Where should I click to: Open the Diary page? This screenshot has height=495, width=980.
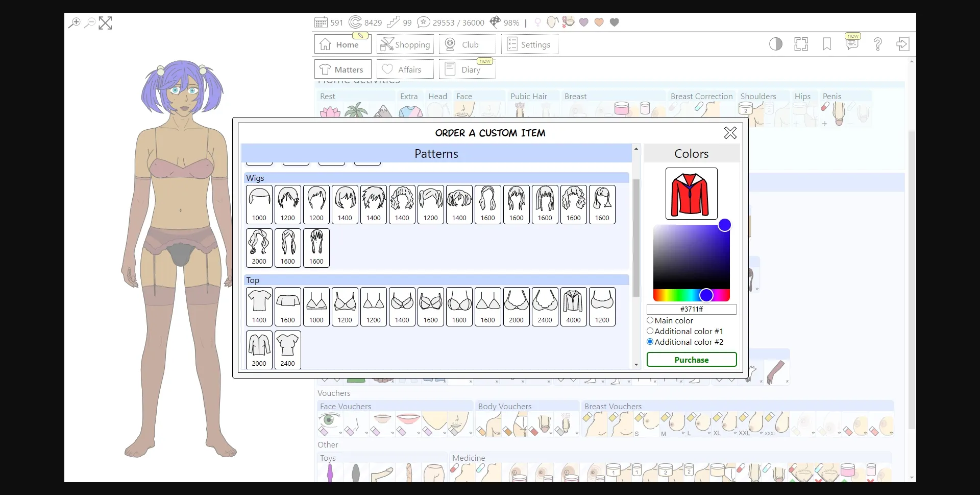[467, 69]
